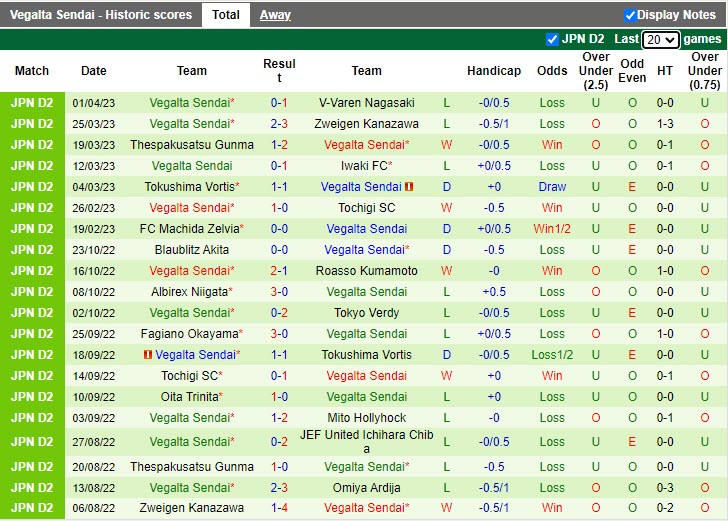Viewport: 728px width, 521px height.
Task: Click the +0.5 handicap in Albirex Niigata row
Action: click(494, 292)
